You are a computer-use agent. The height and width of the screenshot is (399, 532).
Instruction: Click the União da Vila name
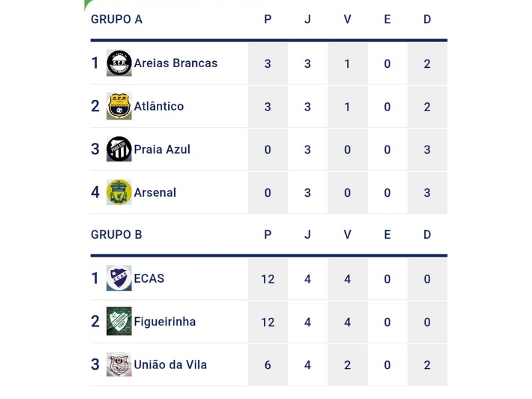tap(170, 364)
